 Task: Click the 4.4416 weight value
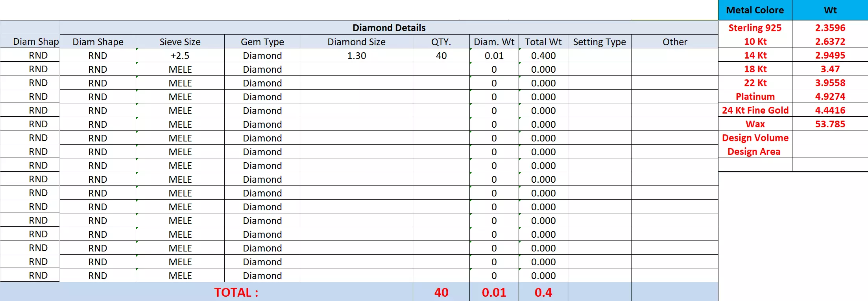[830, 110]
